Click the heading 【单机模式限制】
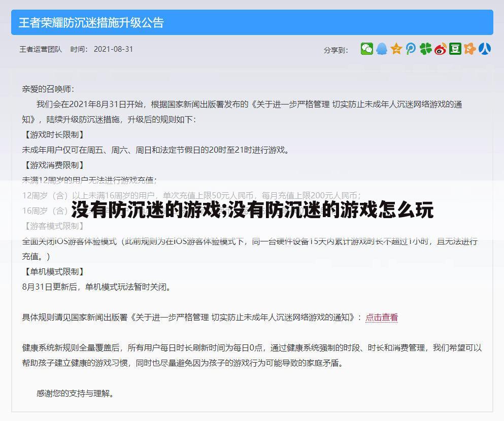The image size is (504, 421). (x=54, y=272)
